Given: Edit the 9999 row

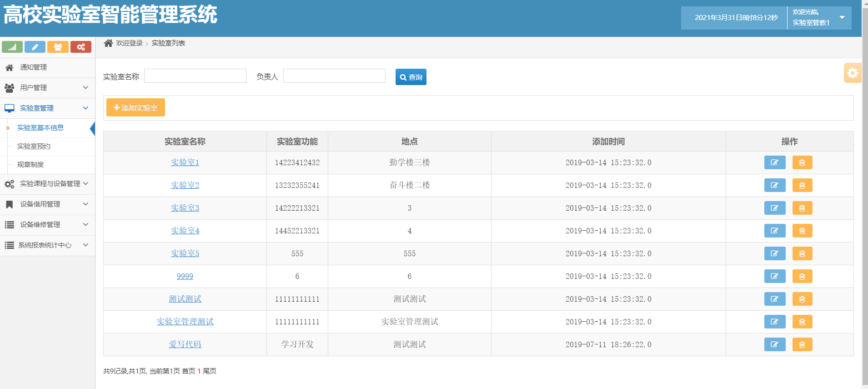Looking at the screenshot, I should pyautogui.click(x=775, y=276).
